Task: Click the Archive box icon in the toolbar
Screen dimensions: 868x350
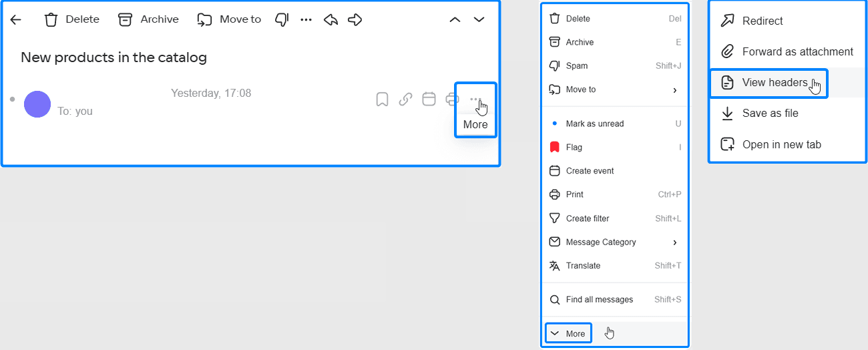Action: tap(125, 19)
